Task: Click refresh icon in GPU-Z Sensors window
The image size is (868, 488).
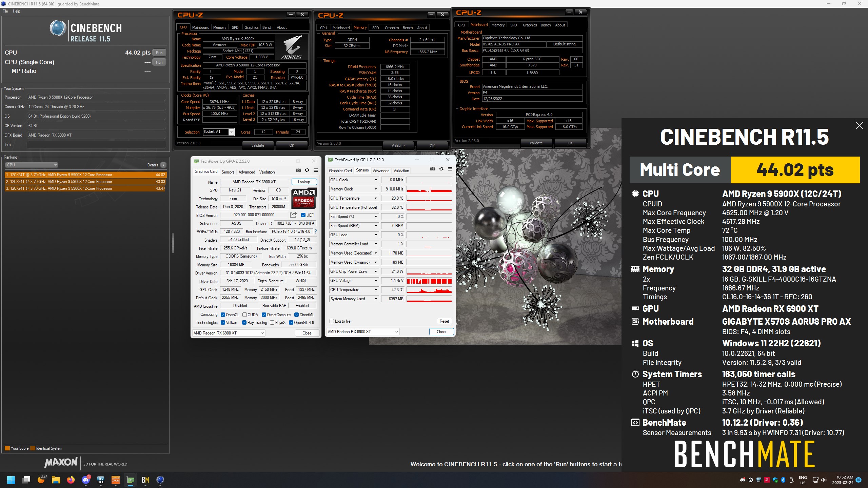Action: tap(441, 169)
